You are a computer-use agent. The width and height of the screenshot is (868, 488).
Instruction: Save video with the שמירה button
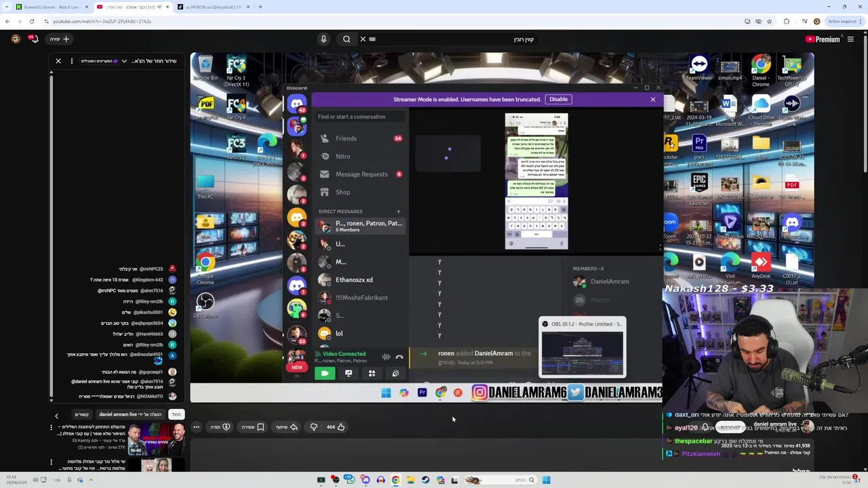(253, 427)
